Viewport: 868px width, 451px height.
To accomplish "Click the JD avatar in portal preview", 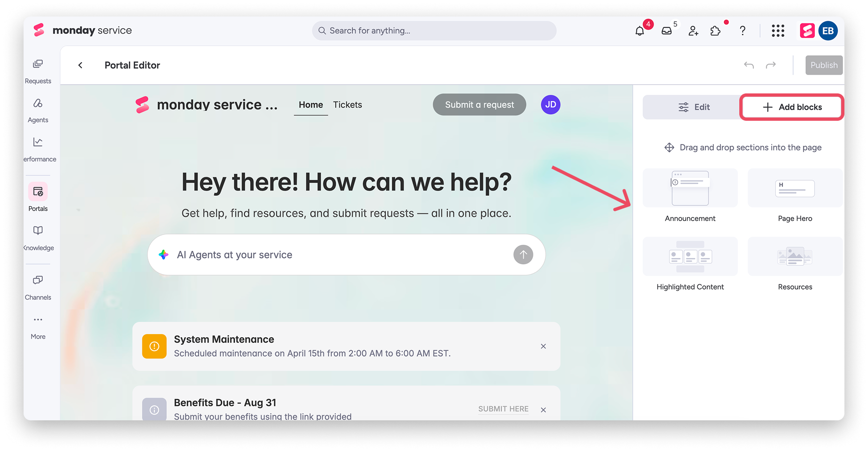I will coord(551,105).
